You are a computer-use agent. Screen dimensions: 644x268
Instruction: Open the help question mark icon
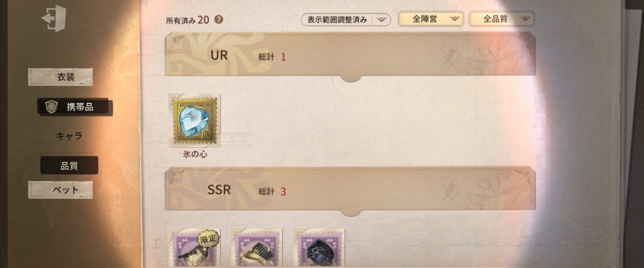[218, 20]
